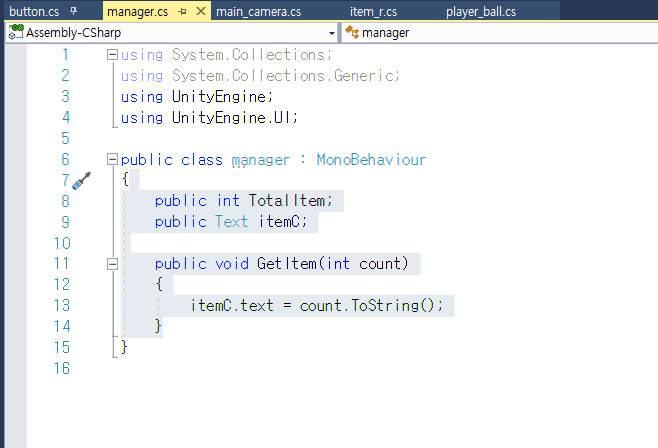The width and height of the screenshot is (658, 448).
Task: Collapse the manager class block
Action: (x=112, y=159)
